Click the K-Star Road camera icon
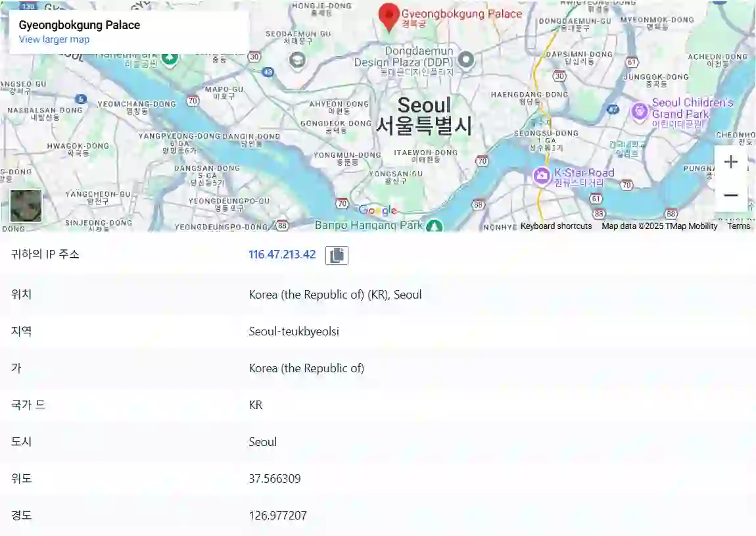 542,176
